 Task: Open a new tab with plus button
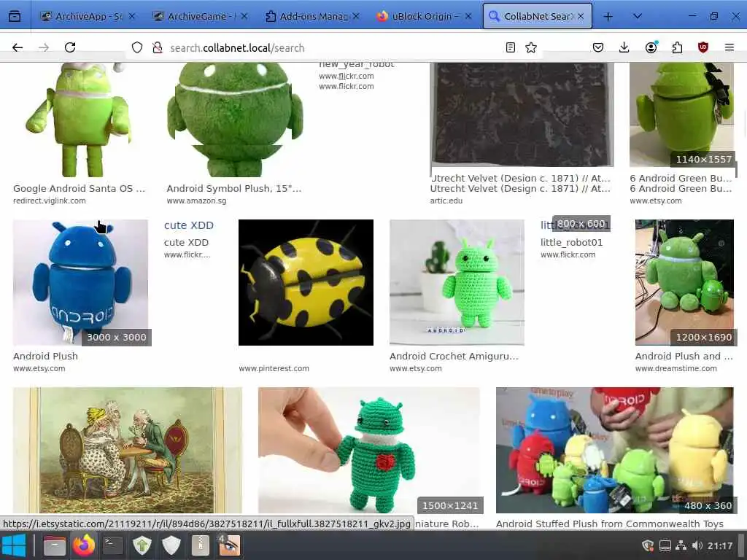click(608, 16)
